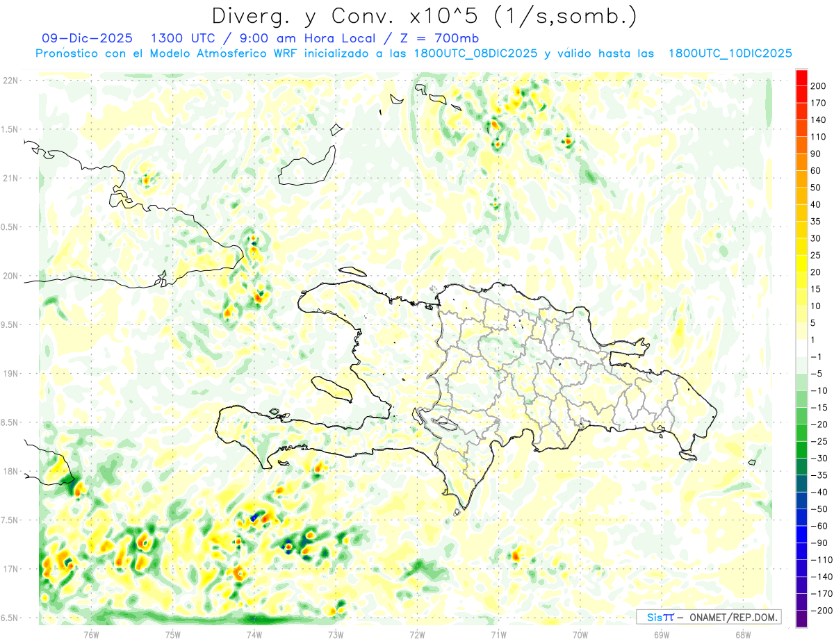
Task: Click the color scale value -90
Action: pos(821,543)
